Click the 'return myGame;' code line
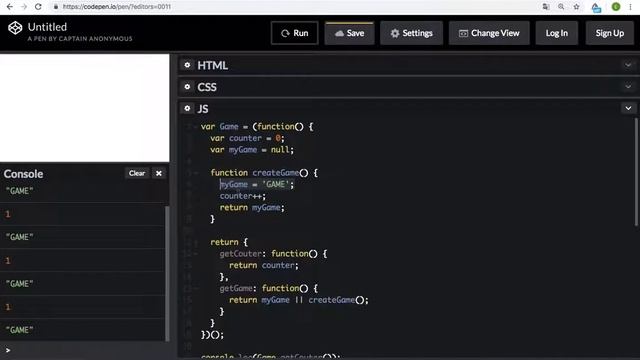 (252, 208)
